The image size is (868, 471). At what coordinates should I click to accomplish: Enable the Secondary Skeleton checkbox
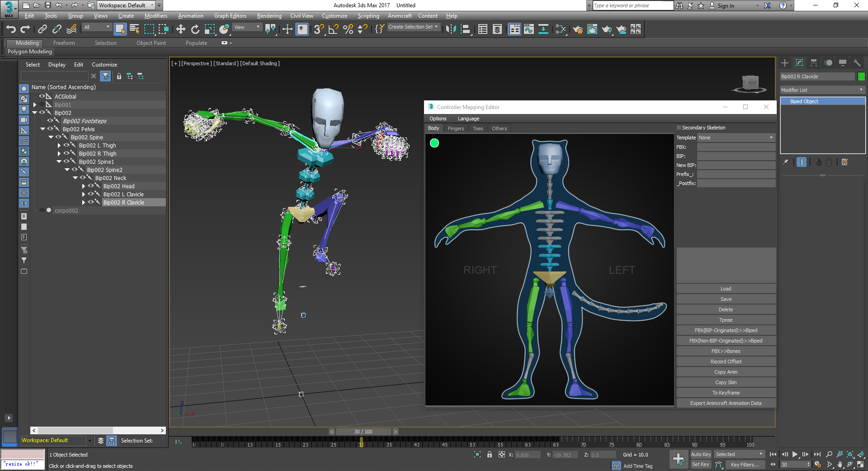[x=679, y=128]
